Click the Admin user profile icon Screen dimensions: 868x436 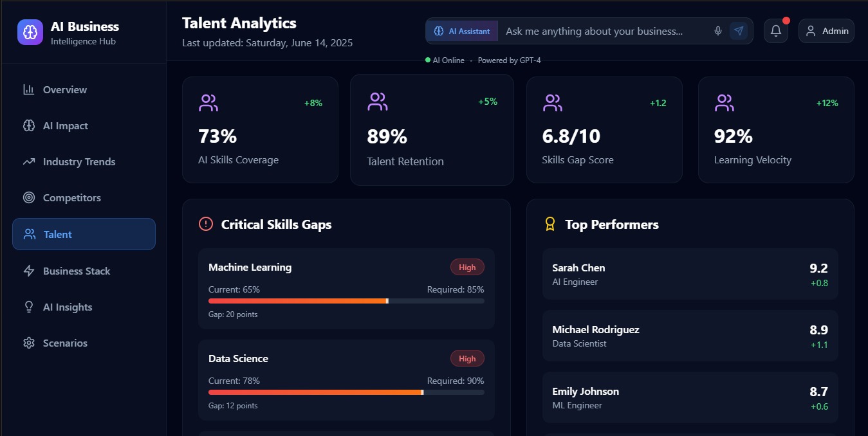(811, 31)
